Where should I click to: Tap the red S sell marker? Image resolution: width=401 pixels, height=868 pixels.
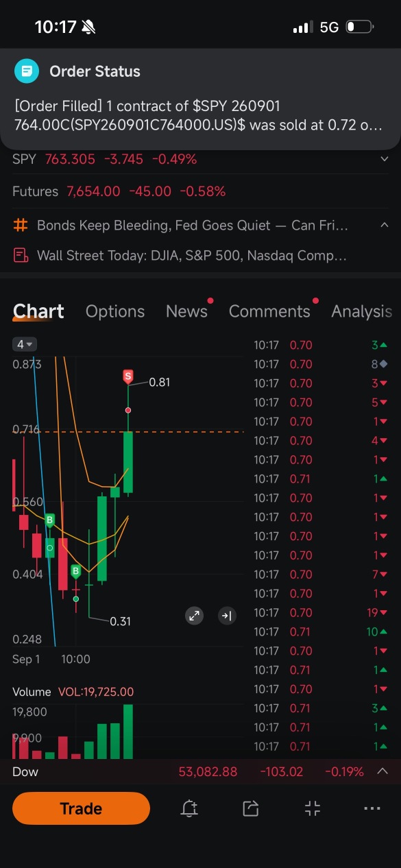point(127,376)
